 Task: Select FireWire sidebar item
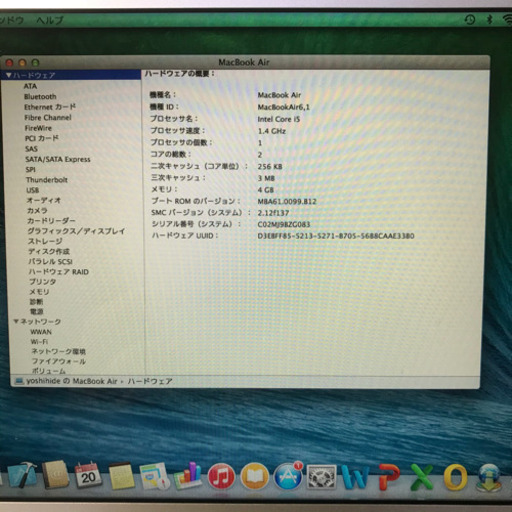click(x=38, y=128)
